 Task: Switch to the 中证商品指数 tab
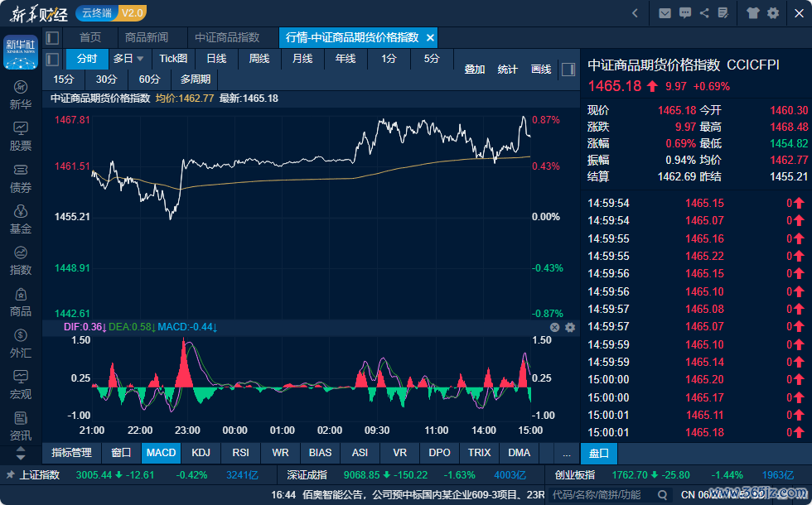(x=227, y=38)
